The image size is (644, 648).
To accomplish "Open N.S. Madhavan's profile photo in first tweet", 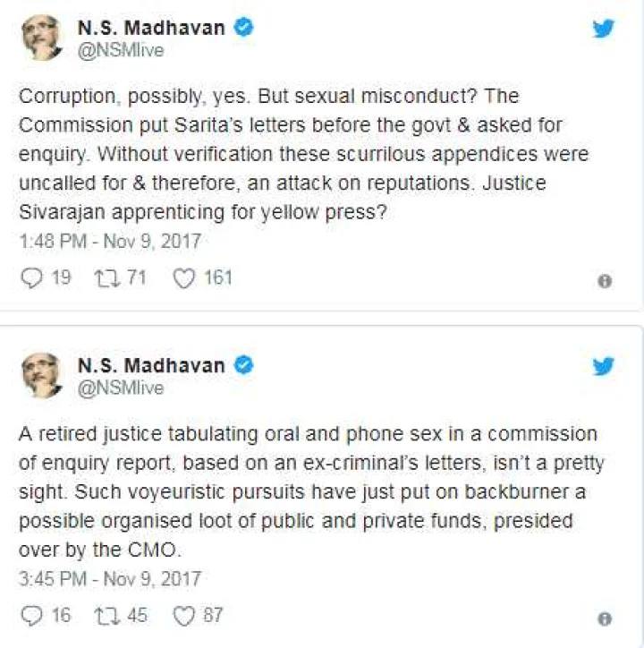I will click(x=41, y=38).
